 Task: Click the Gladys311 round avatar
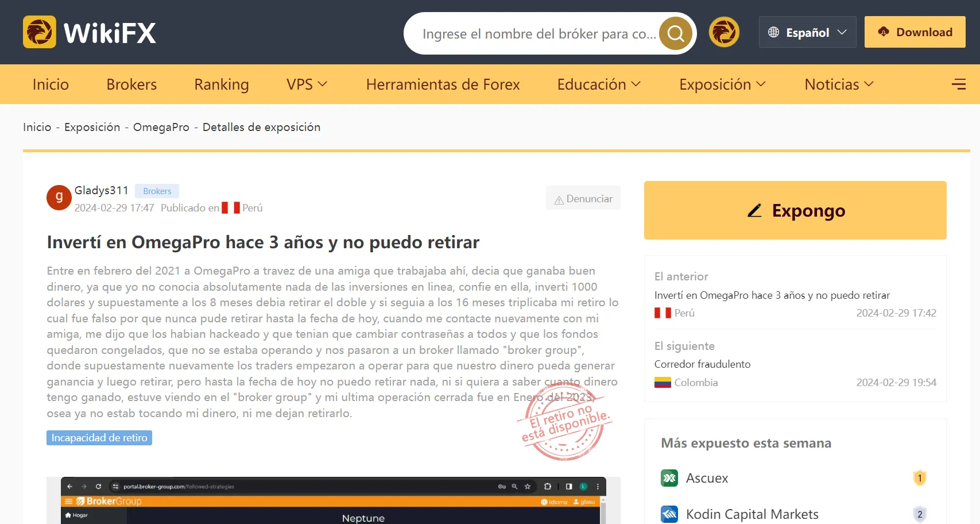pos(59,198)
